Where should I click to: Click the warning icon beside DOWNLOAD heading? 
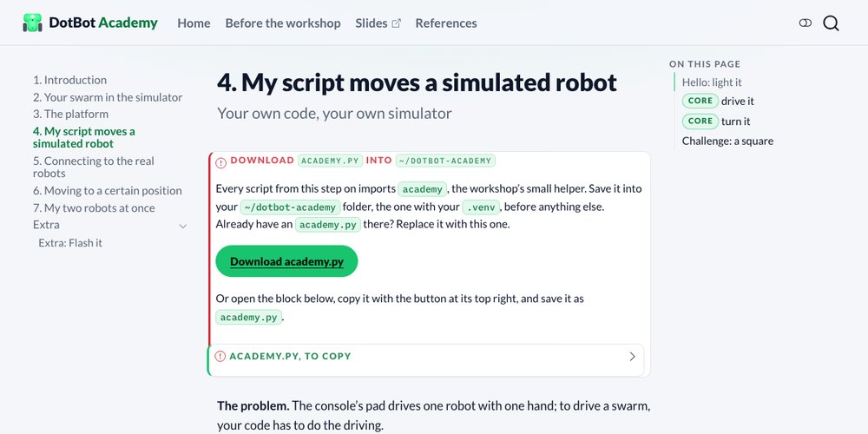click(220, 162)
